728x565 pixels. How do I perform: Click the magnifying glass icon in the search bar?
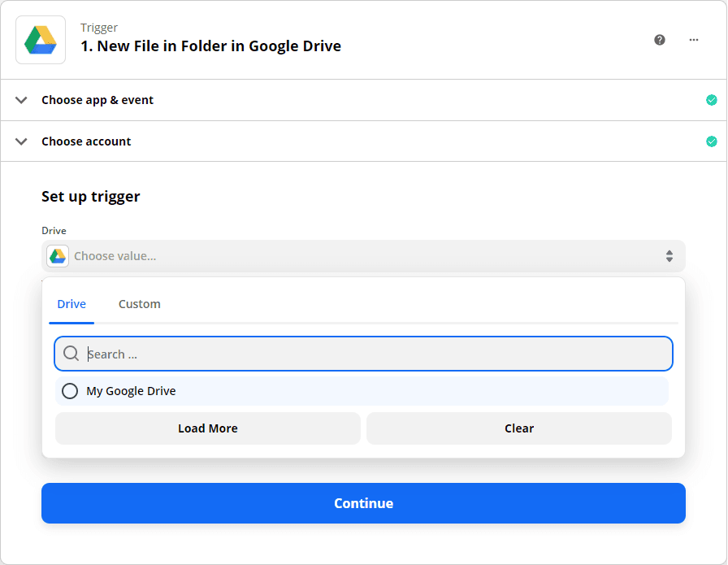click(x=71, y=353)
